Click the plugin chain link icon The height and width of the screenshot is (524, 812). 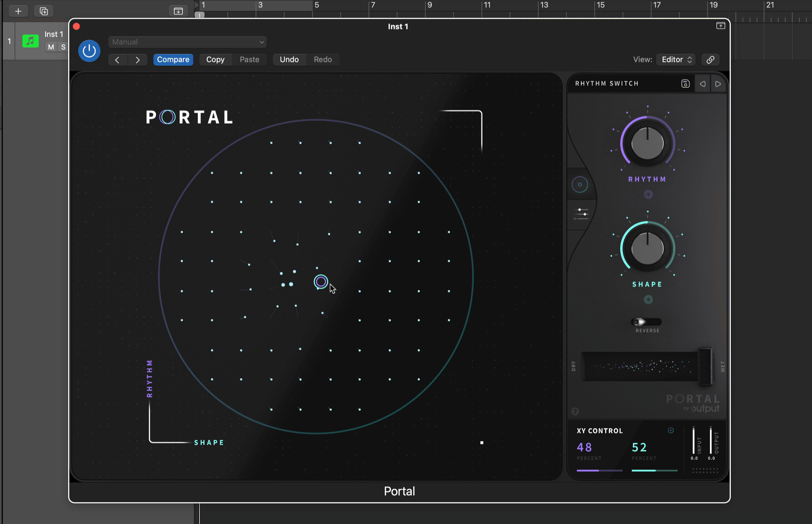710,60
